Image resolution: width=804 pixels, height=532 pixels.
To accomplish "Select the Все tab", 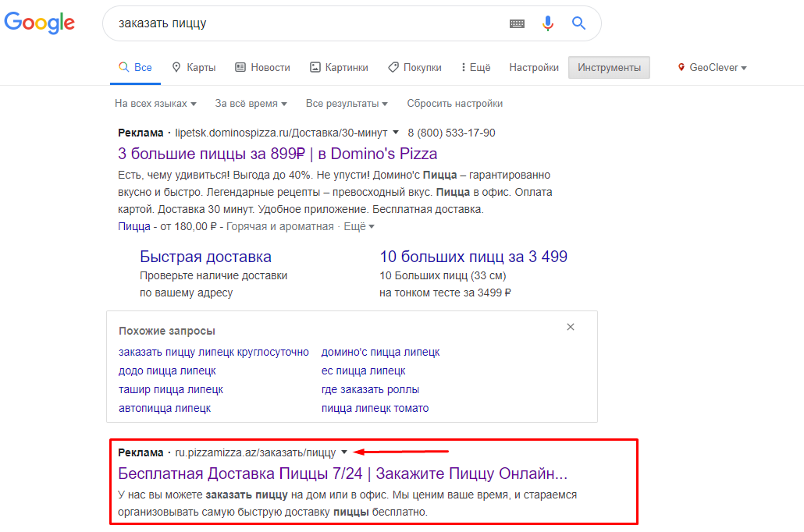I will click(135, 68).
